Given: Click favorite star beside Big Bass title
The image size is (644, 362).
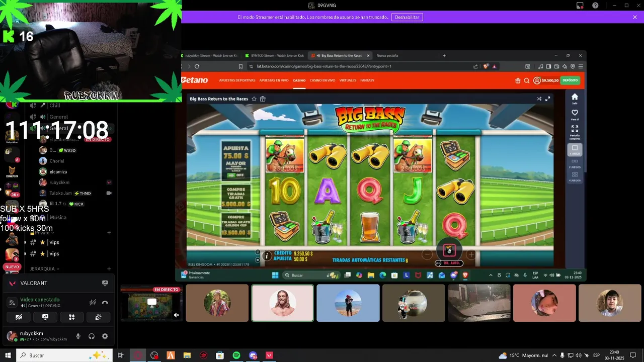Looking at the screenshot, I should 254,99.
